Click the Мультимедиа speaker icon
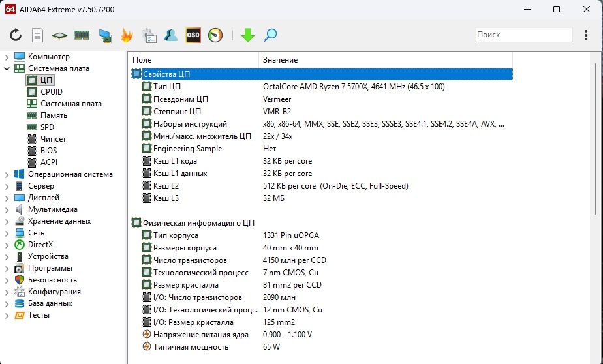This screenshot has height=364, width=603. click(x=19, y=209)
